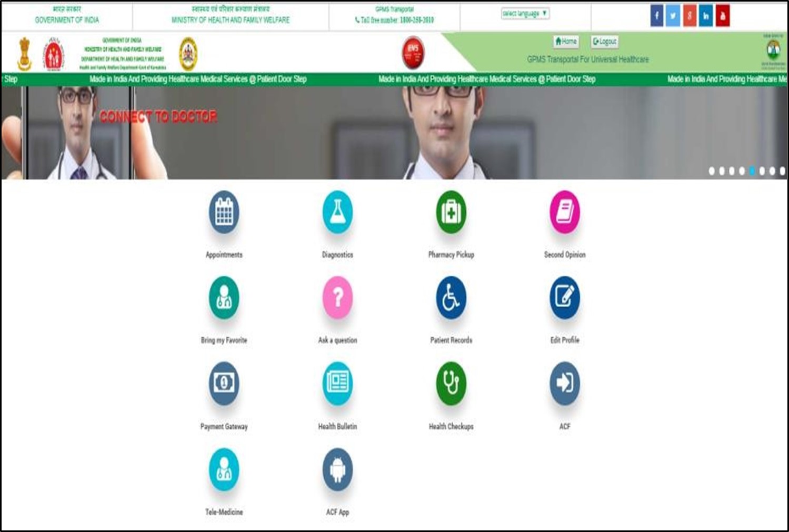Click the Diagnostics text label
The width and height of the screenshot is (789, 532).
tap(337, 255)
